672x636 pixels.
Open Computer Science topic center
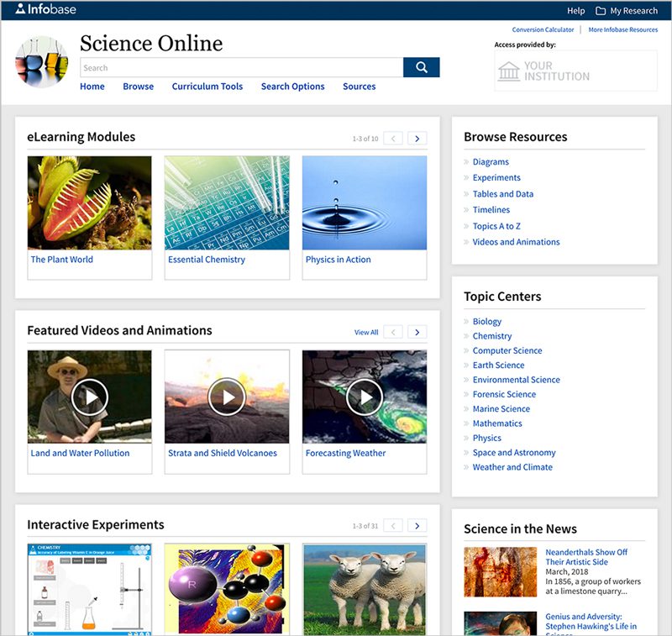pos(507,350)
